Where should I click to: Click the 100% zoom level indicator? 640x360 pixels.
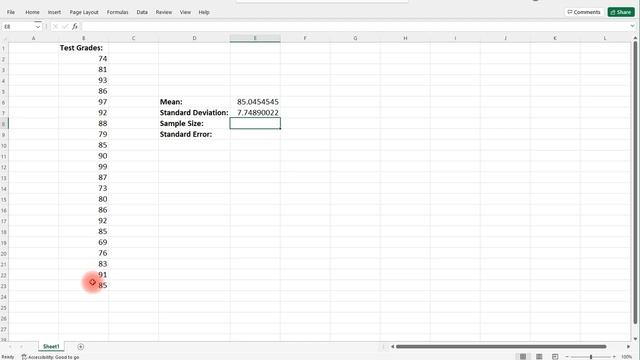627,357
